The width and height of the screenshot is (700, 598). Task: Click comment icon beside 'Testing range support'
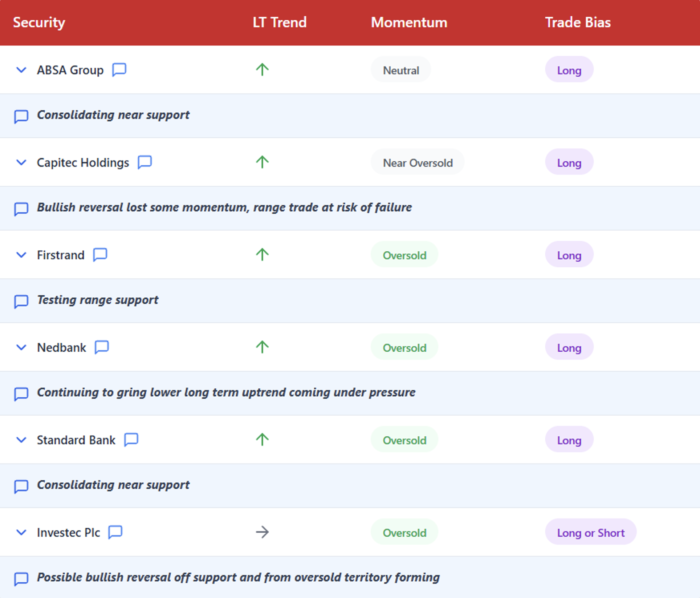[x=21, y=301]
